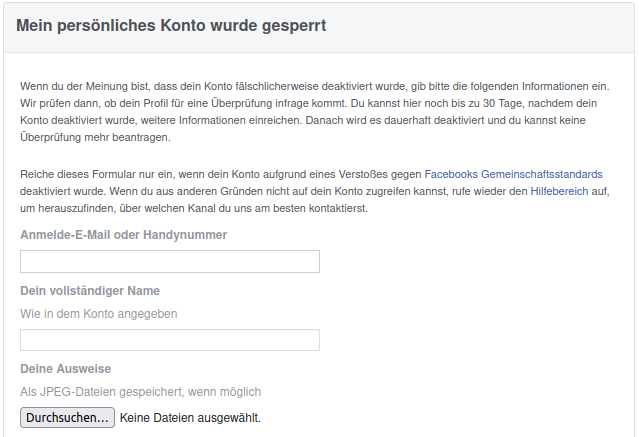639x437 pixels.
Task: Click the hint Wie in dem Konto angegeben
Action: pos(99,314)
